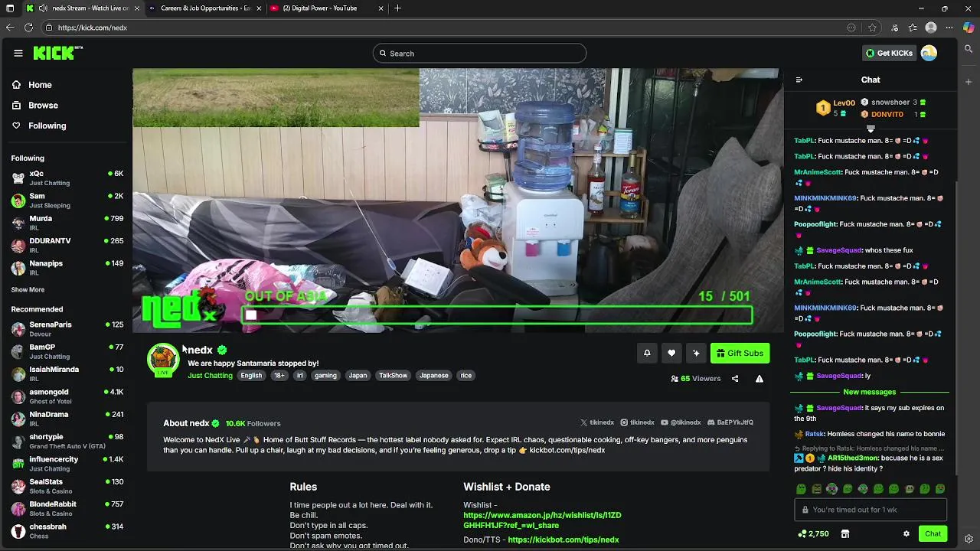980x551 pixels.
Task: Go back in browser history
Action: [10, 28]
